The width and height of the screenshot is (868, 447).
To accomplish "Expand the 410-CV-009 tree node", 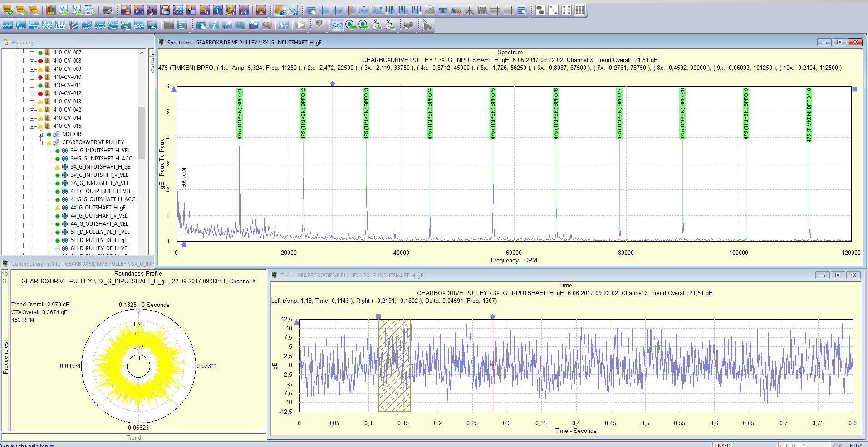I will [x=32, y=69].
